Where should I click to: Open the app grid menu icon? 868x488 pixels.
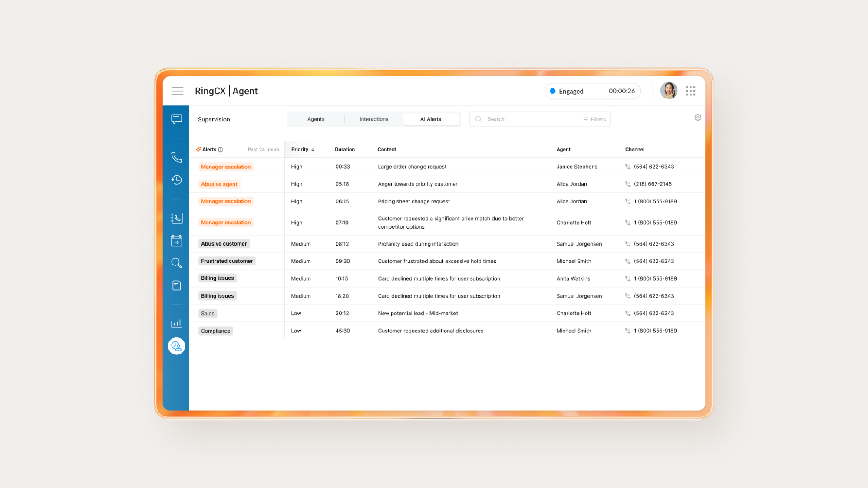[x=690, y=91]
